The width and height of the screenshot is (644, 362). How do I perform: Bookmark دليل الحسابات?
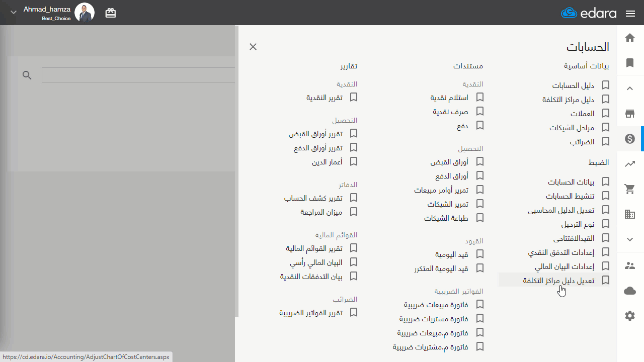[x=606, y=85]
